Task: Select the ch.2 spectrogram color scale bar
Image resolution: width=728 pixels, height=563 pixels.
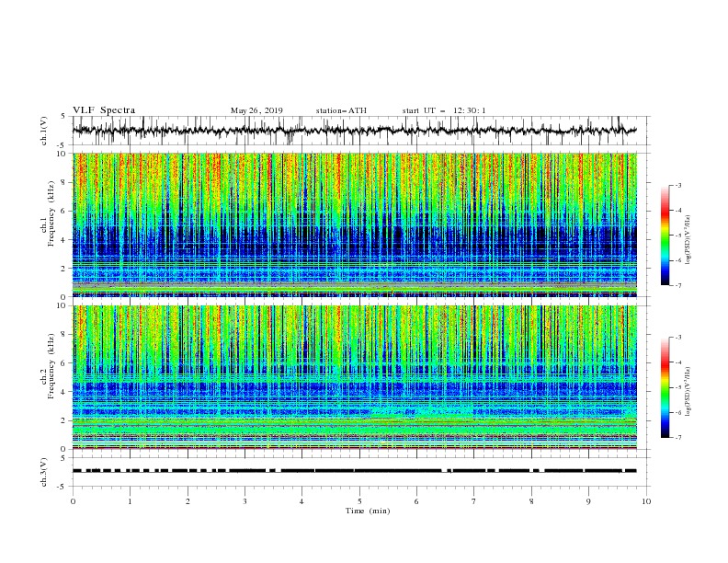Action: pyautogui.click(x=665, y=387)
